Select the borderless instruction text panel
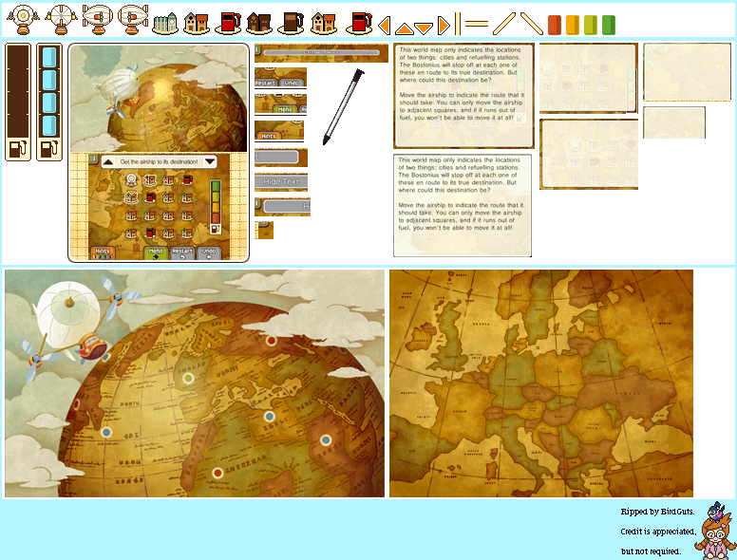Screen dimensions: 737x560 coord(463,206)
